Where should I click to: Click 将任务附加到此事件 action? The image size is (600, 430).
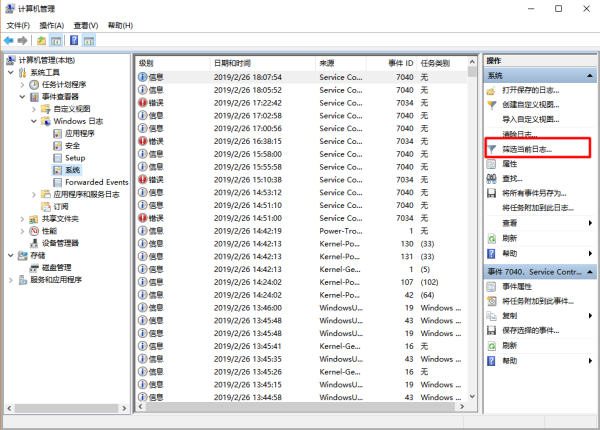tap(538, 301)
